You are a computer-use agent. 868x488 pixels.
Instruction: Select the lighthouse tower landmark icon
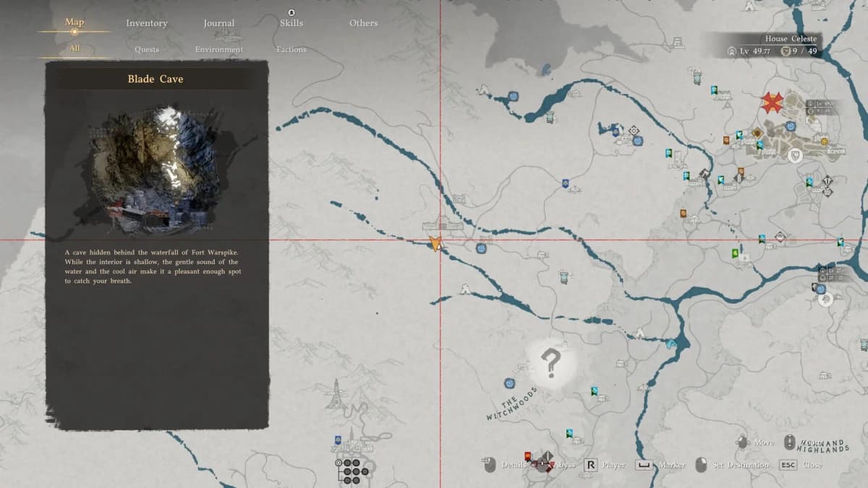336,394
